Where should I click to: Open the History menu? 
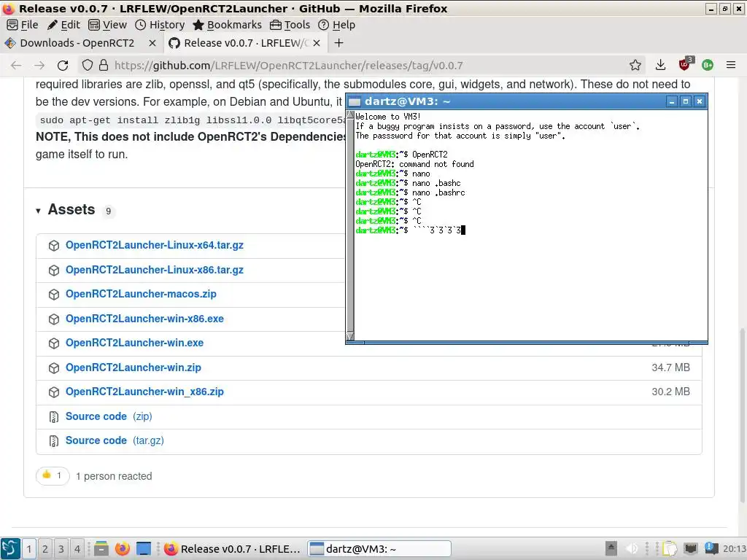coord(160,25)
